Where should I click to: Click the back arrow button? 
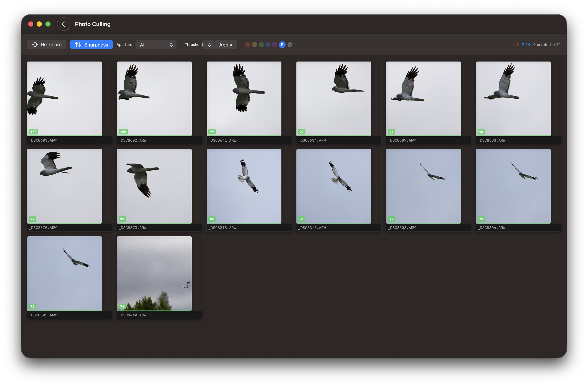pos(64,24)
